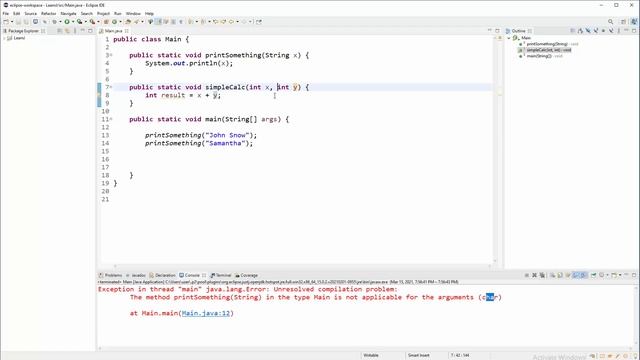
Task: Open the Problems tab
Action: click(111, 276)
